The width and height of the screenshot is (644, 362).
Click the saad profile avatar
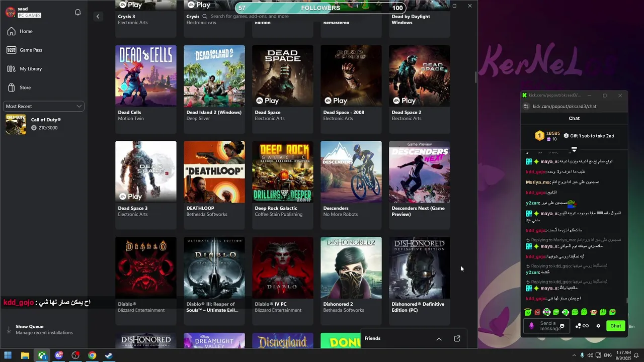tap(11, 12)
